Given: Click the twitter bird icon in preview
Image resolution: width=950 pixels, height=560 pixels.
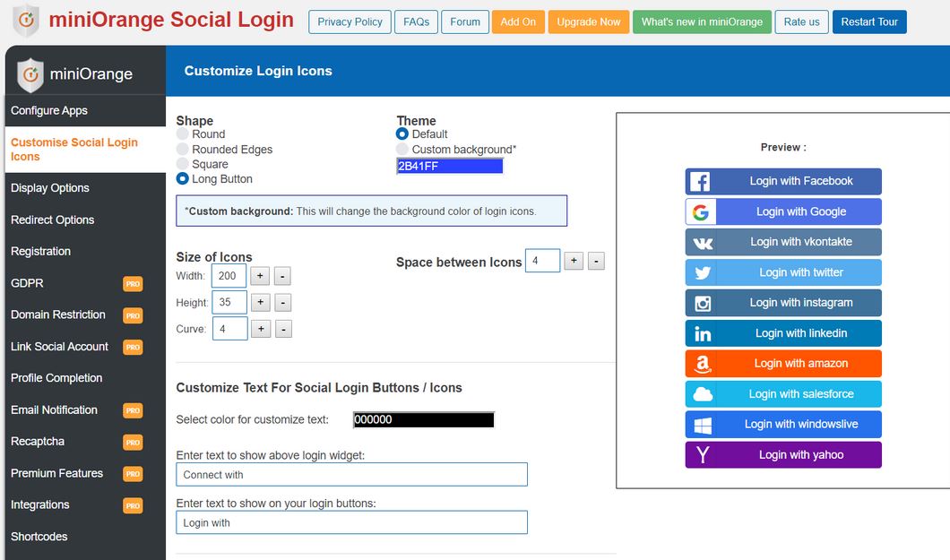Looking at the screenshot, I should [x=703, y=273].
